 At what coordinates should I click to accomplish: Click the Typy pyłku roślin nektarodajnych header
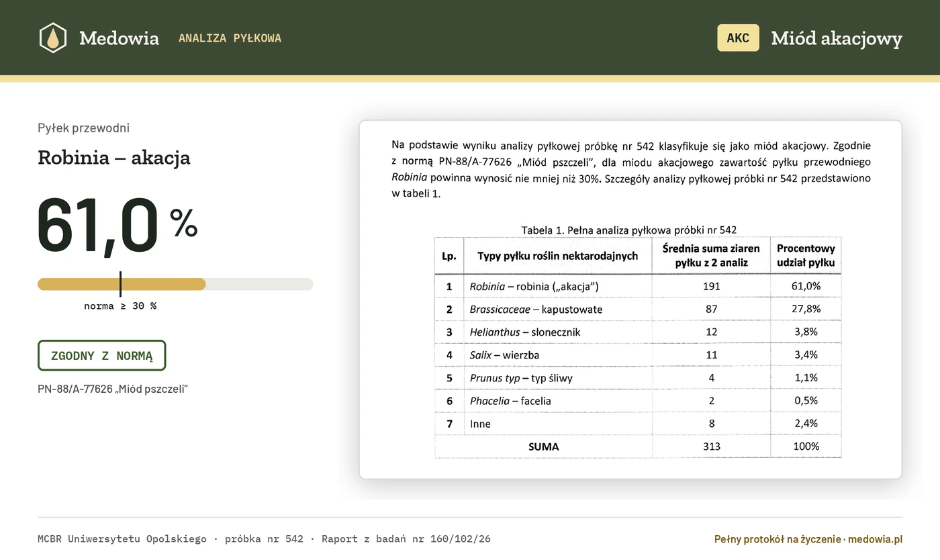pyautogui.click(x=558, y=256)
